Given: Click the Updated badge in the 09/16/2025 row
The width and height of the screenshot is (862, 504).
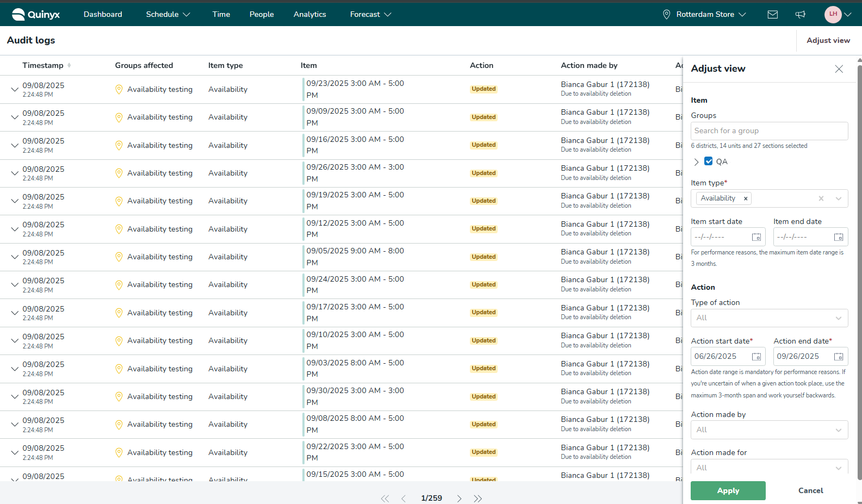Looking at the screenshot, I should tap(483, 145).
